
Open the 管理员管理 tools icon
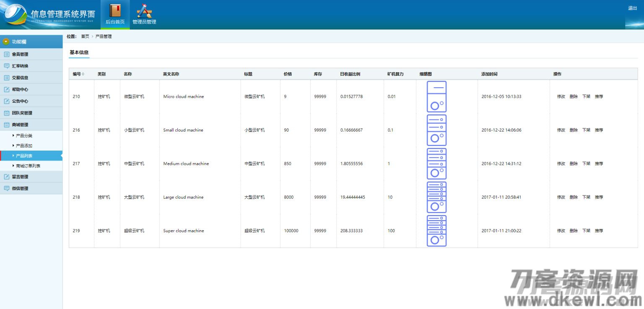[144, 10]
